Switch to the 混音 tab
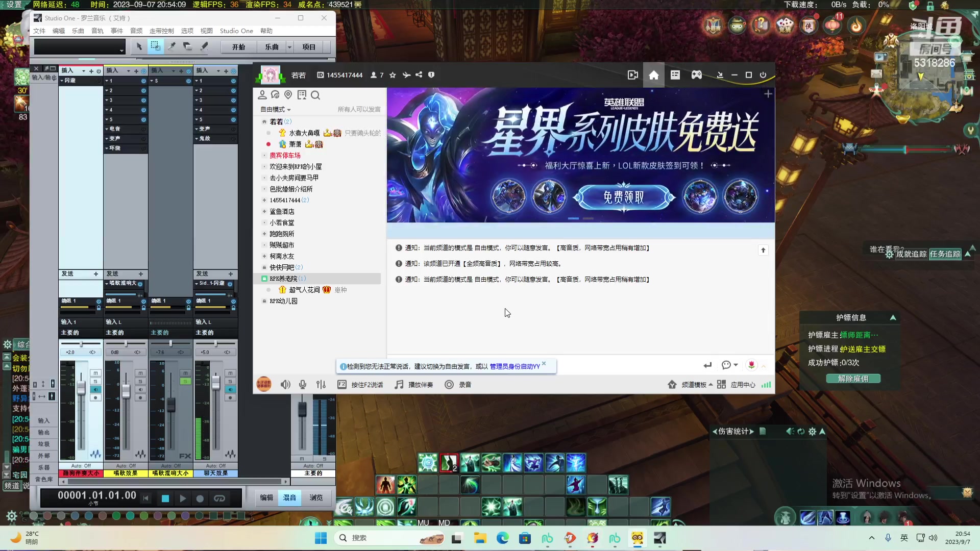980x551 pixels. 290,497
